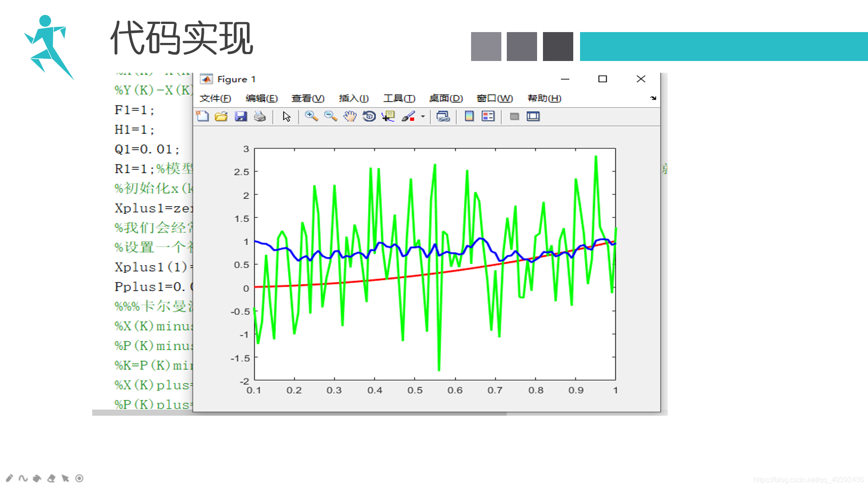868x488 pixels.
Task: Open the 窗口(W) menu
Action: click(x=495, y=98)
